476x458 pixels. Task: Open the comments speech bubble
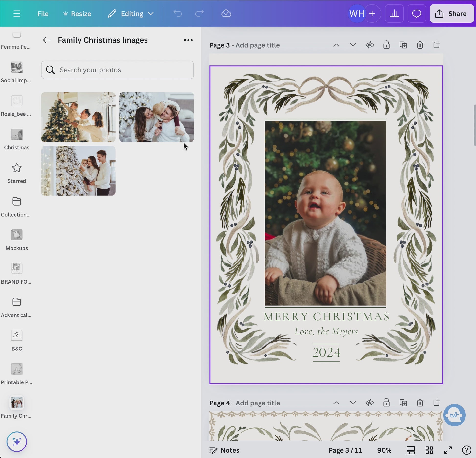pyautogui.click(x=417, y=14)
